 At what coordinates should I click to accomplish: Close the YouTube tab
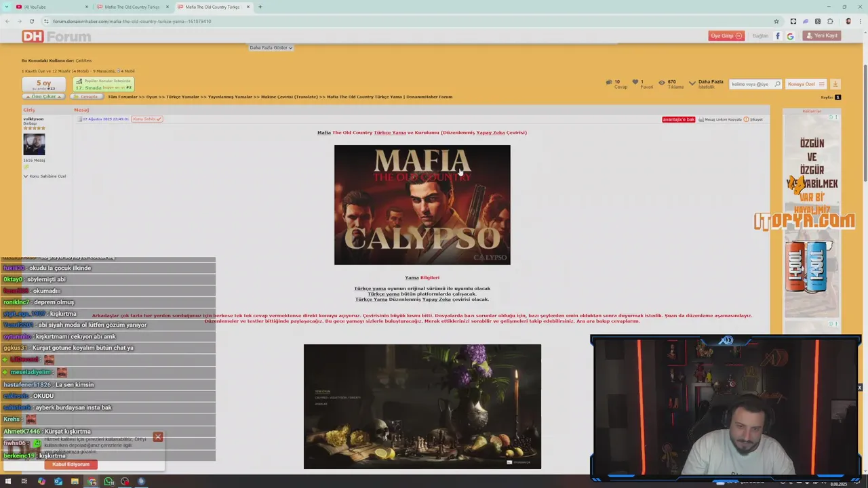87,7
